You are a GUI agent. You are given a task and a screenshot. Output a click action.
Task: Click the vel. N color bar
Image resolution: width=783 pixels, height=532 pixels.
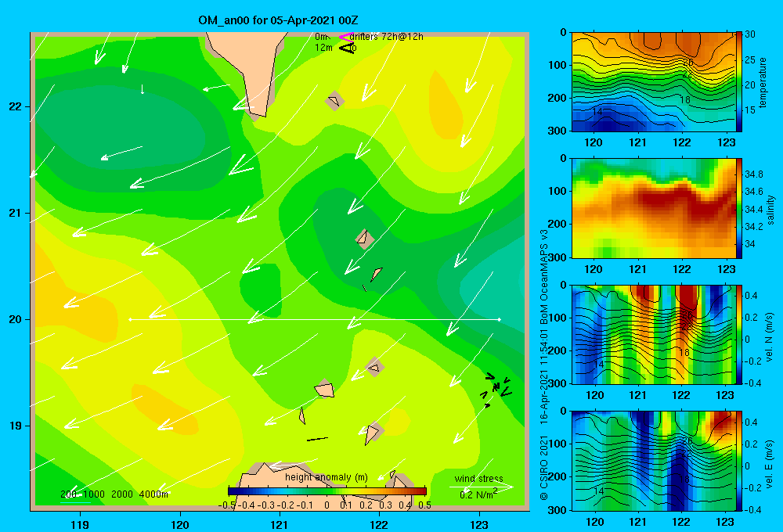[738, 335]
